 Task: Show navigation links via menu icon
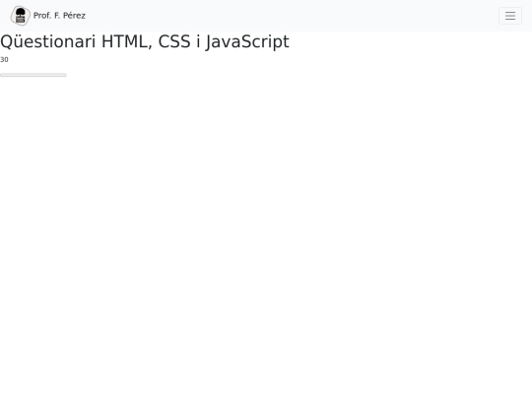pyautogui.click(x=510, y=16)
